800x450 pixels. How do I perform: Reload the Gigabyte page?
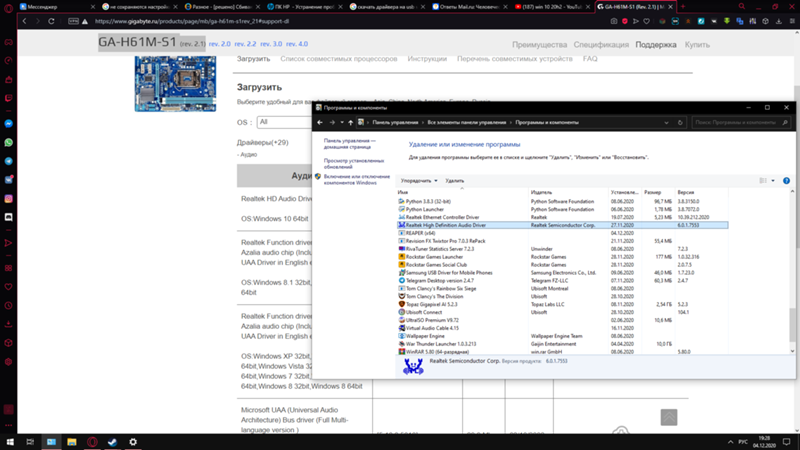pyautogui.click(x=51, y=21)
